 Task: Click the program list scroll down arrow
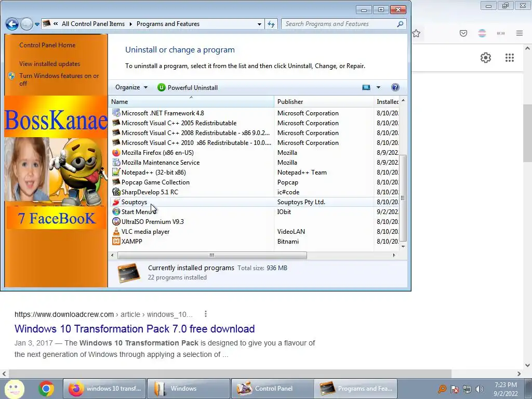pyautogui.click(x=403, y=247)
